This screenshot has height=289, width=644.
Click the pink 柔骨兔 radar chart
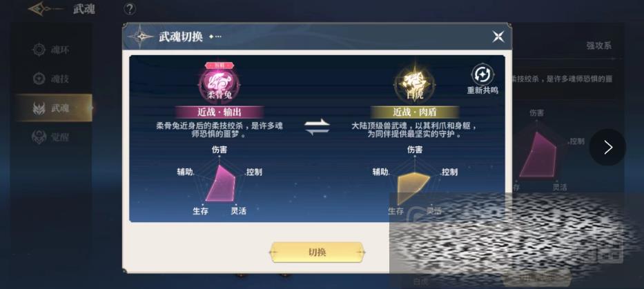click(x=219, y=183)
